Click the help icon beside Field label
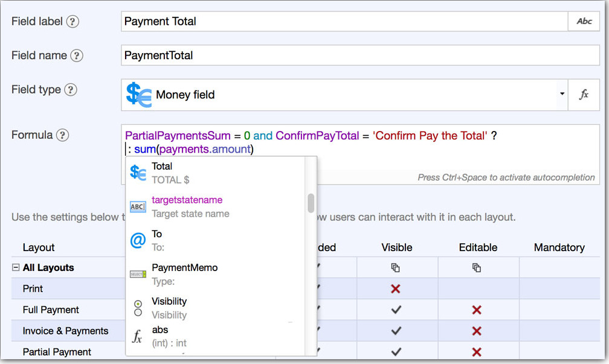Image resolution: width=609 pixels, height=364 pixels. pyautogui.click(x=72, y=22)
